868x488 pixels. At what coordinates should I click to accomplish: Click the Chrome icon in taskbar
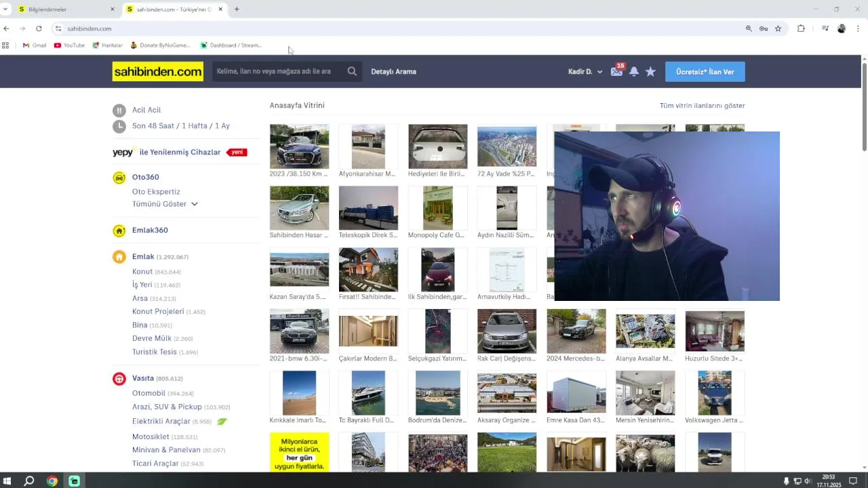click(x=52, y=481)
